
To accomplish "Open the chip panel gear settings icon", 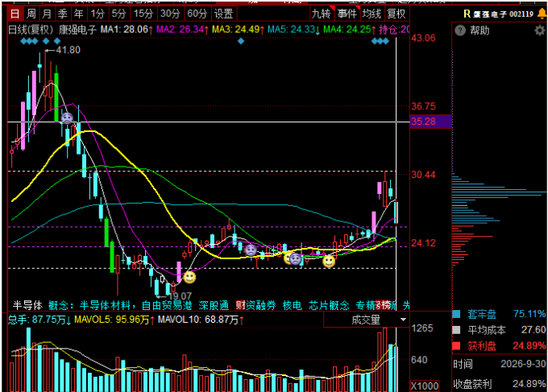I will (540, 31).
